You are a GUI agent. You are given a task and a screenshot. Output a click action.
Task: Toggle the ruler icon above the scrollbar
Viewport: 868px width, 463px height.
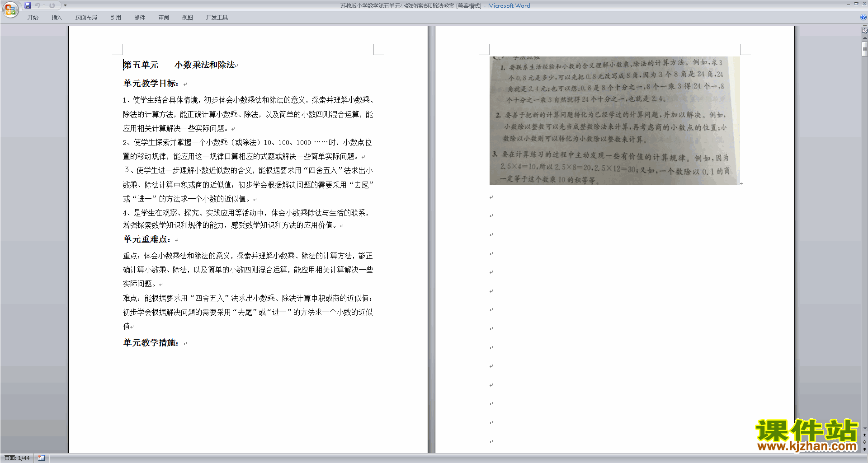(864, 31)
